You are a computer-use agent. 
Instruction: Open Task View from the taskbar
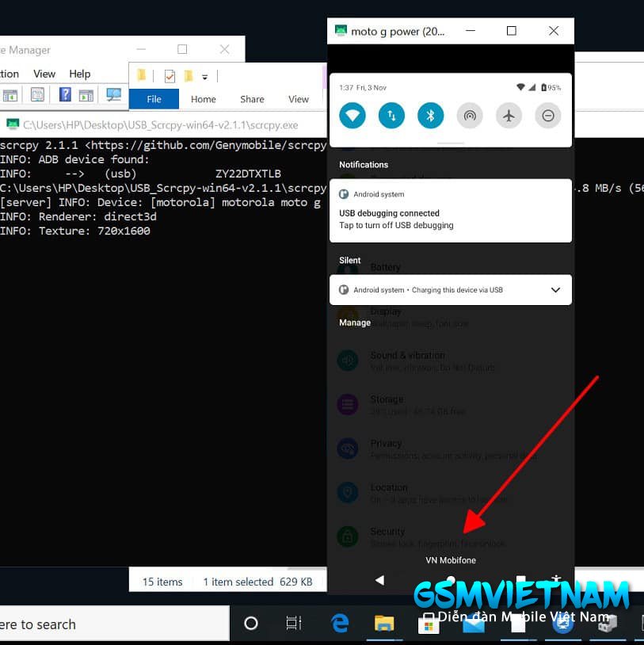294,623
